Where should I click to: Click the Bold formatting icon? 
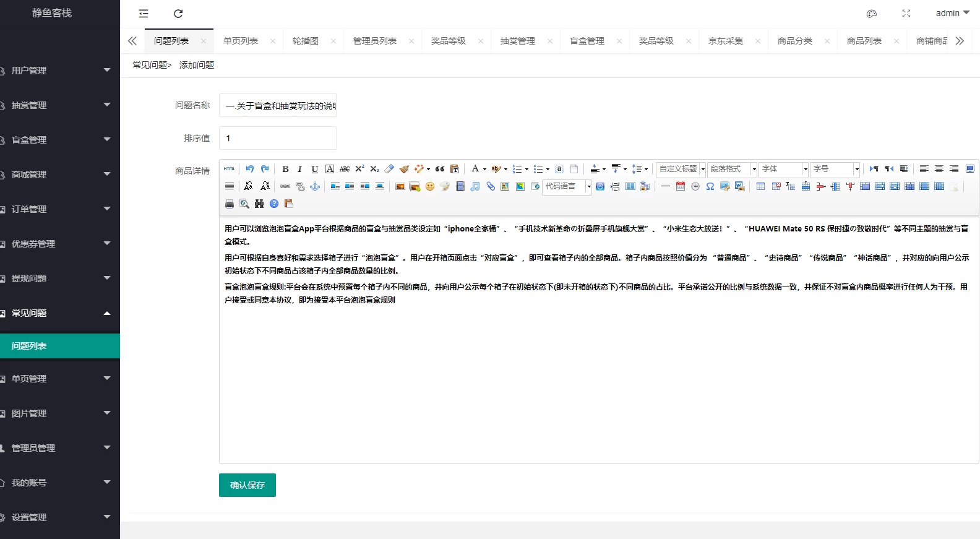[x=285, y=169]
